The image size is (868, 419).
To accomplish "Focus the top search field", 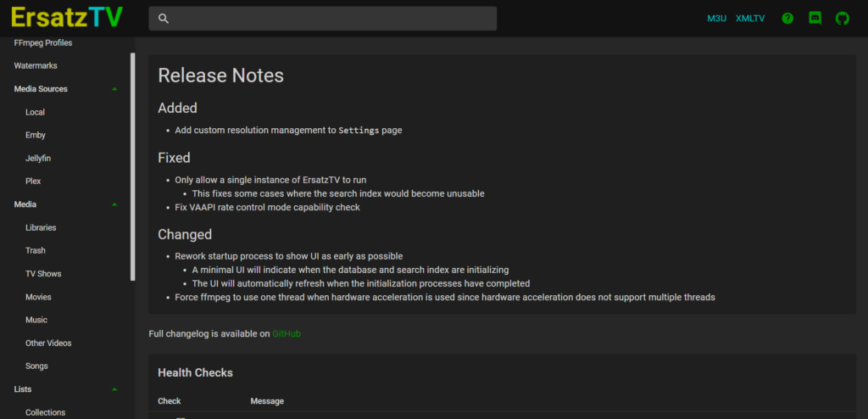I will point(322,19).
